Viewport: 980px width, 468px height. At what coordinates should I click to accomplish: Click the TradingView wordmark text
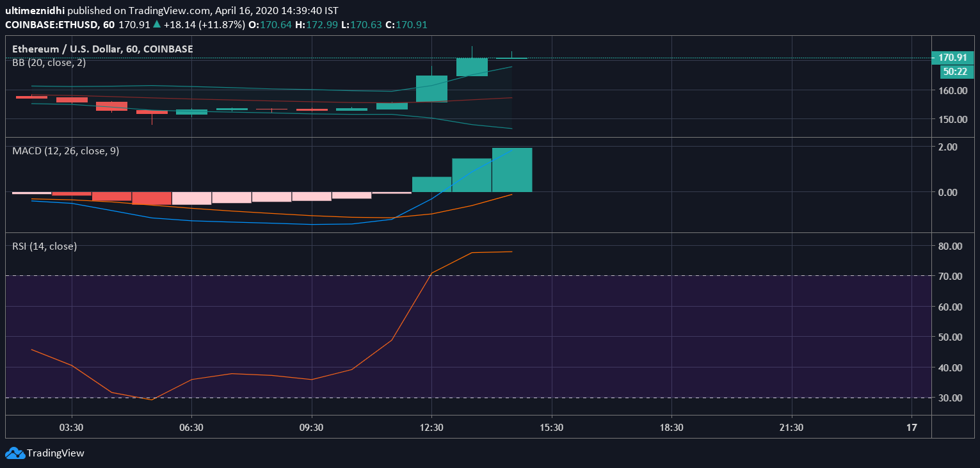click(x=56, y=453)
